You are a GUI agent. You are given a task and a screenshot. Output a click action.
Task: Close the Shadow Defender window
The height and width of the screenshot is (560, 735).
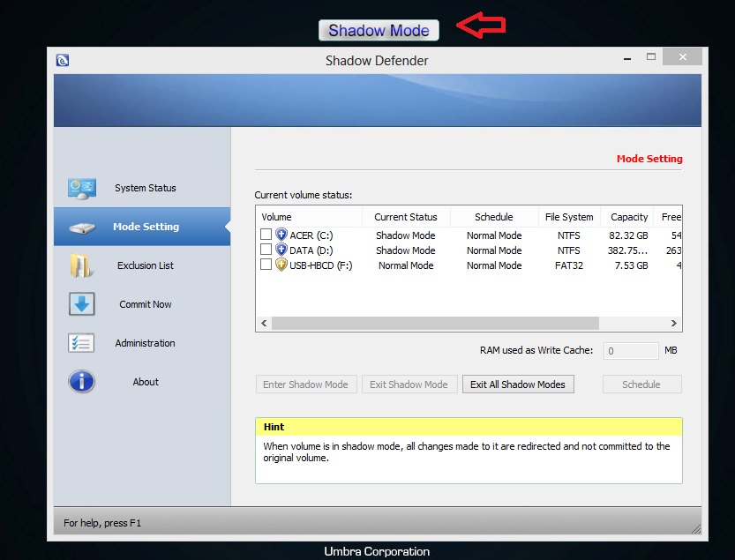click(683, 56)
